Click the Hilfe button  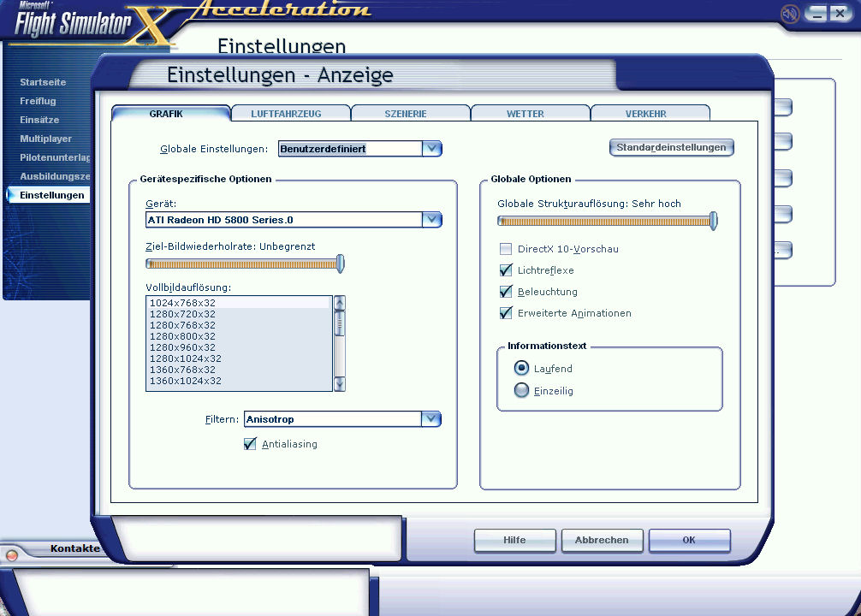coord(514,540)
